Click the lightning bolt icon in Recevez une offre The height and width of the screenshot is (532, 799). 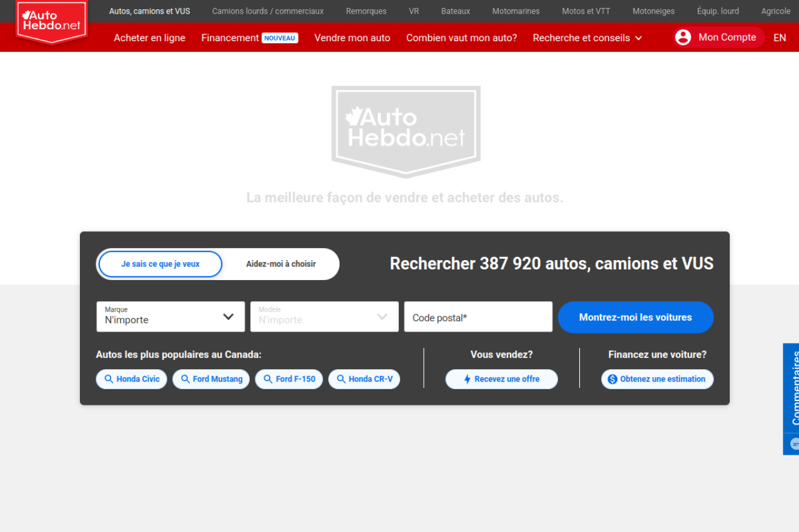[x=467, y=379]
